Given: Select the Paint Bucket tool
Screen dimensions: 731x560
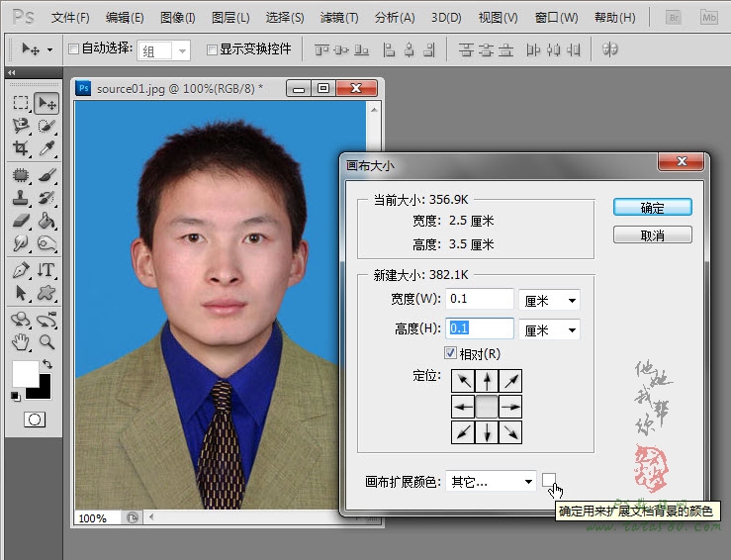Looking at the screenshot, I should pyautogui.click(x=46, y=220).
